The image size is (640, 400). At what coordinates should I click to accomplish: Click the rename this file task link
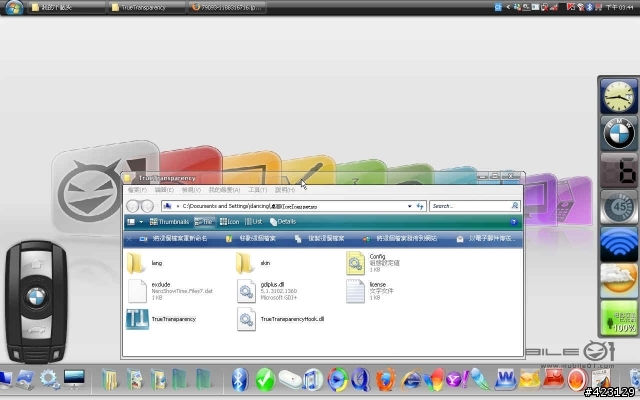click(173, 238)
